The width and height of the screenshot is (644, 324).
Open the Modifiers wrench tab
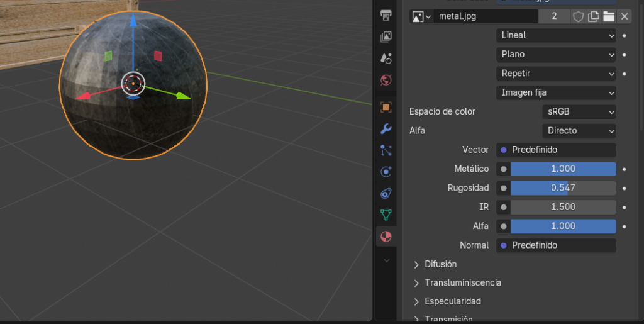(x=386, y=129)
